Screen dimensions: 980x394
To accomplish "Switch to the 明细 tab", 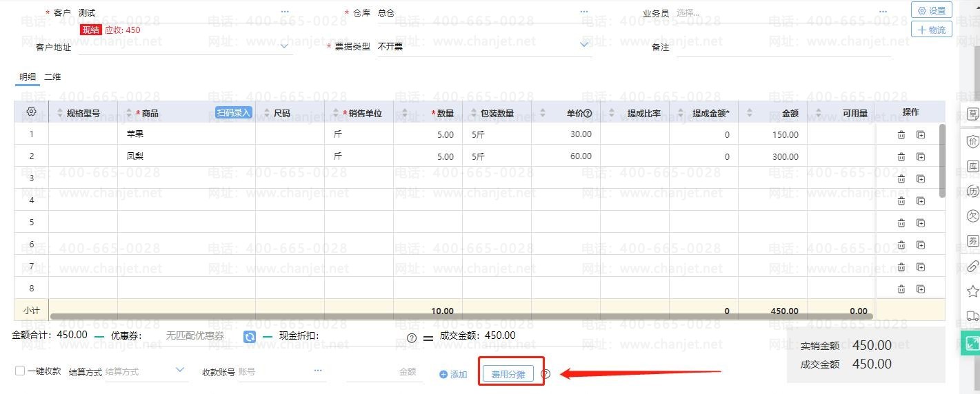I will pyautogui.click(x=28, y=77).
